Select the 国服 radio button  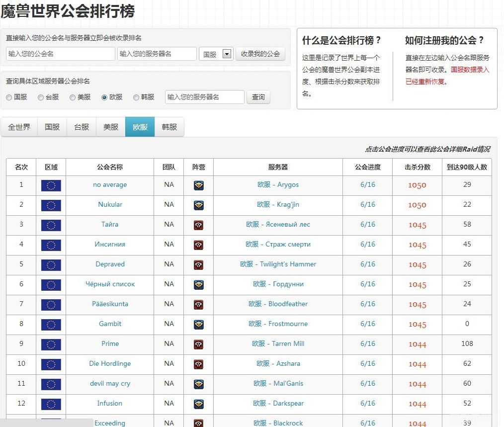point(9,97)
